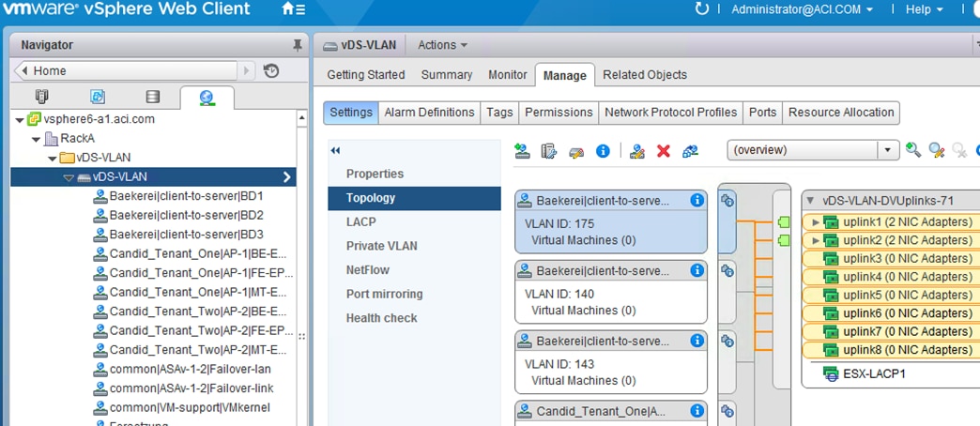980x426 pixels.
Task: Click the add filter magnifier icon
Action: pos(913,150)
